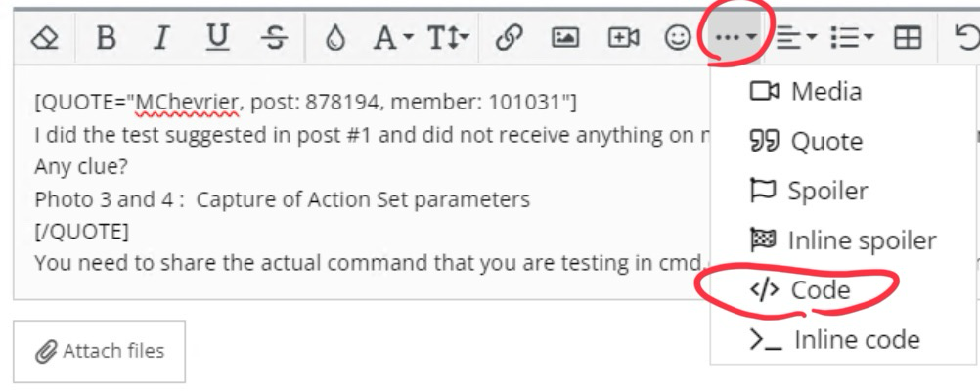The width and height of the screenshot is (980, 391).
Task: Apply strikethrough formatting
Action: [275, 38]
